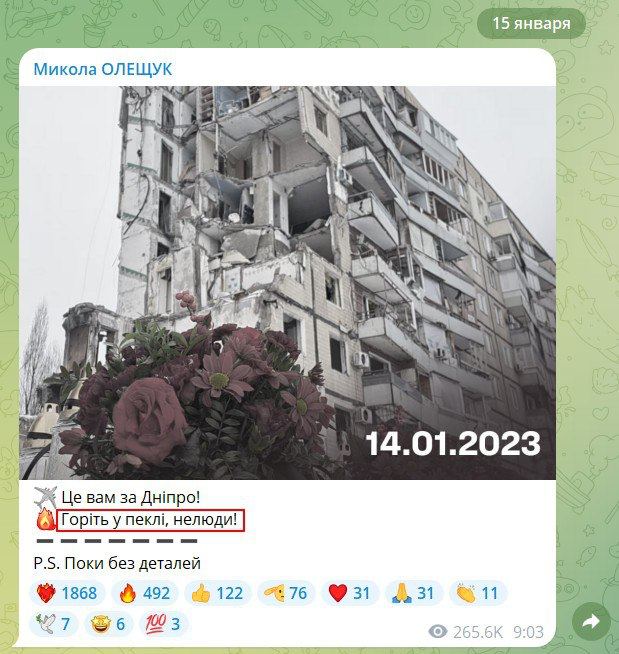Select the 100 points reaction with 3
The height and width of the screenshot is (654, 619).
click(163, 624)
